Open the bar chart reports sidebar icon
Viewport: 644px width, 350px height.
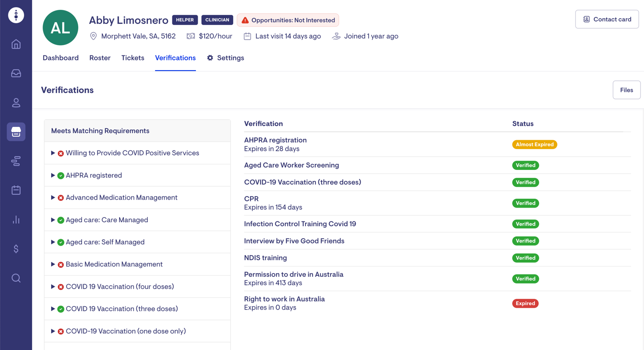point(16,220)
